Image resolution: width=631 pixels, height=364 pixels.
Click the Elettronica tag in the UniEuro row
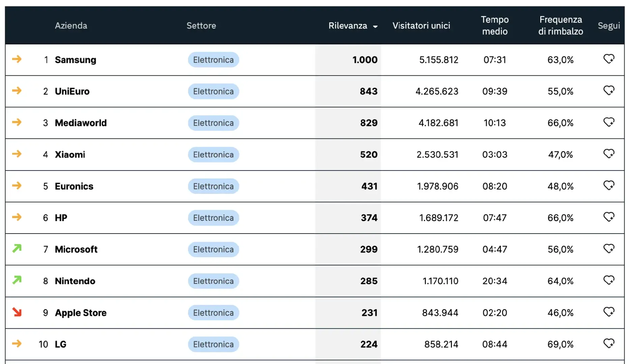pyautogui.click(x=213, y=91)
